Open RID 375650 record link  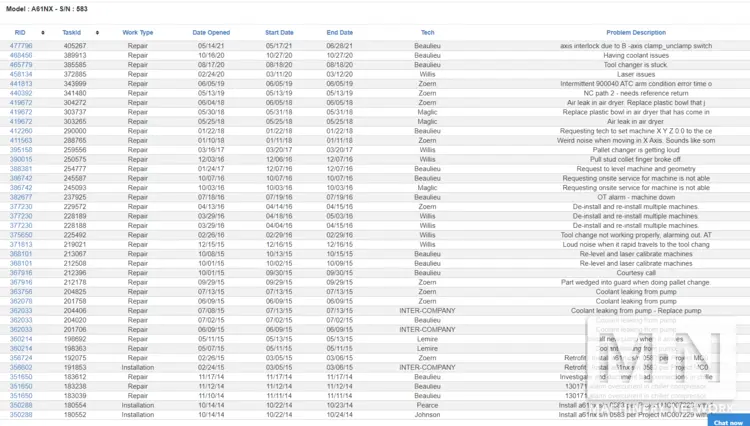tap(21, 235)
